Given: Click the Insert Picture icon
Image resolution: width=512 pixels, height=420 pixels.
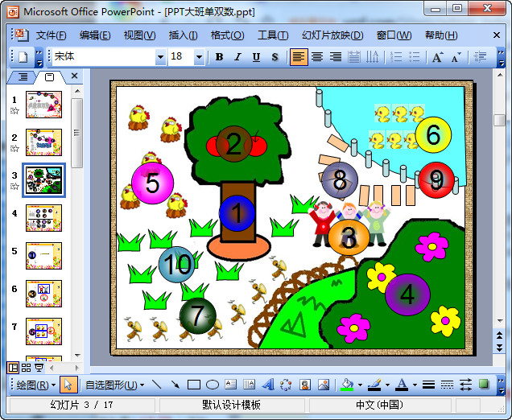Looking at the screenshot, I should [323, 385].
